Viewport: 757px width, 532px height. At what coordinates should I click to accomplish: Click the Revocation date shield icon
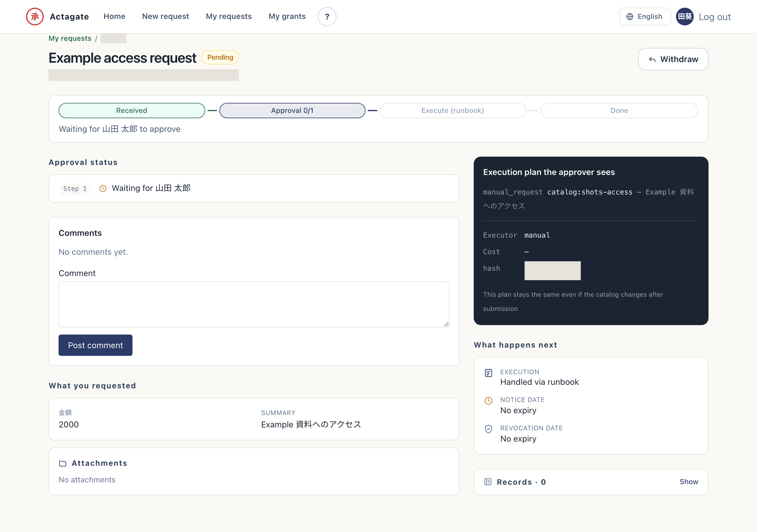pyautogui.click(x=488, y=429)
